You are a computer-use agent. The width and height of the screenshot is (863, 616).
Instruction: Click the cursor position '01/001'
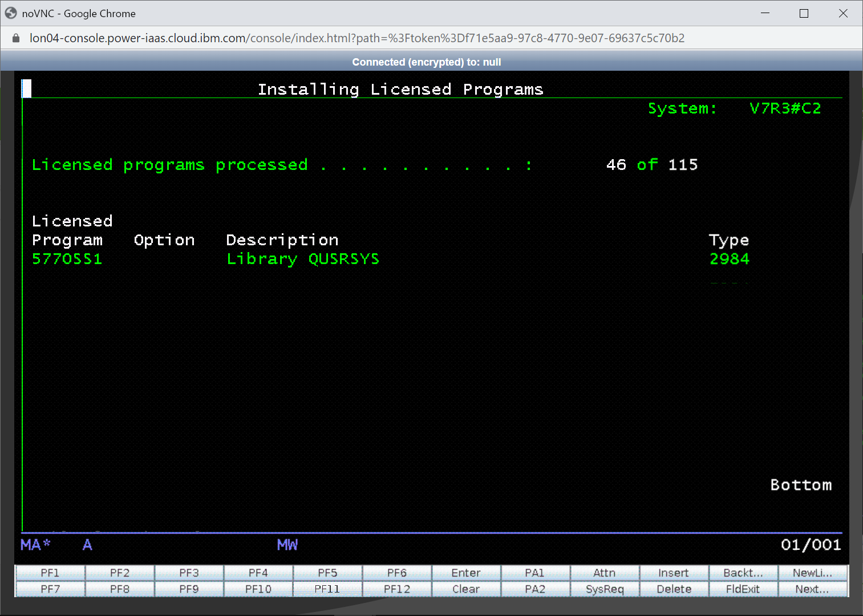click(811, 545)
